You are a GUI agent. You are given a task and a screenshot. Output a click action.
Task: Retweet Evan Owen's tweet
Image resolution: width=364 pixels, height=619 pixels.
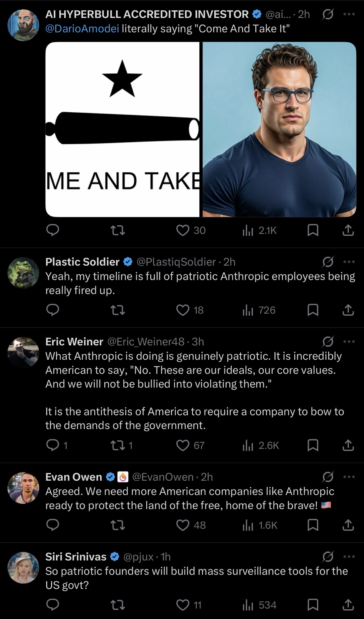click(118, 525)
